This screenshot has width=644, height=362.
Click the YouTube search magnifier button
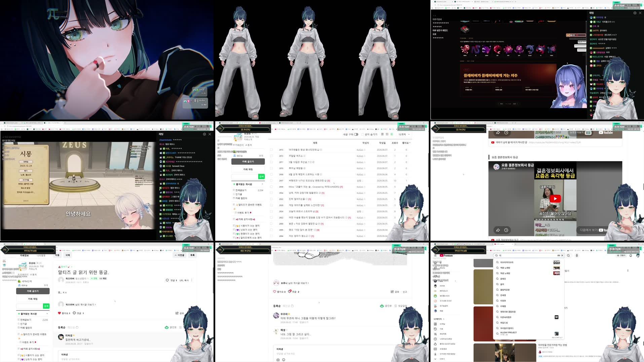568,256
